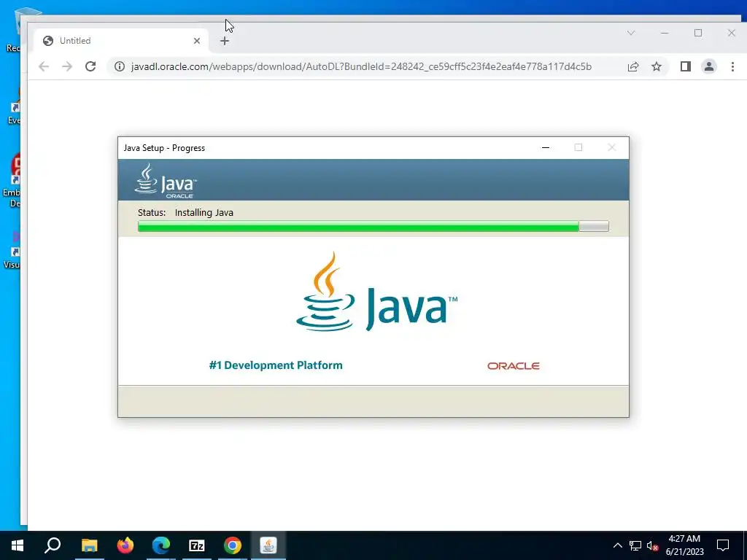Viewport: 747px width, 560px height.
Task: Switch to the Untitled tab
Action: pos(122,41)
